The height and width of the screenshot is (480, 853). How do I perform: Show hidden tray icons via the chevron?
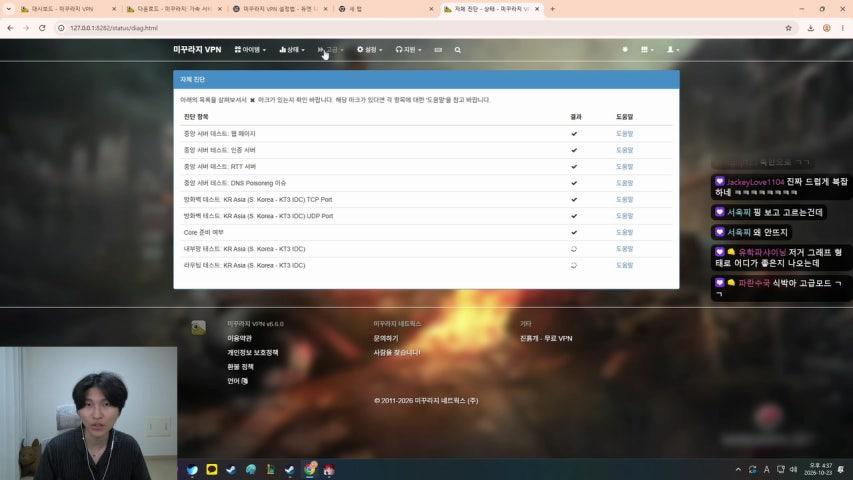pyautogui.click(x=738, y=469)
